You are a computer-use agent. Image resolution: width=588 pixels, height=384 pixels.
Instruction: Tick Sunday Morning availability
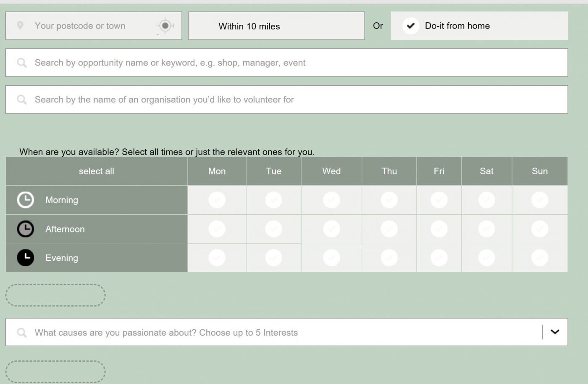pos(540,200)
